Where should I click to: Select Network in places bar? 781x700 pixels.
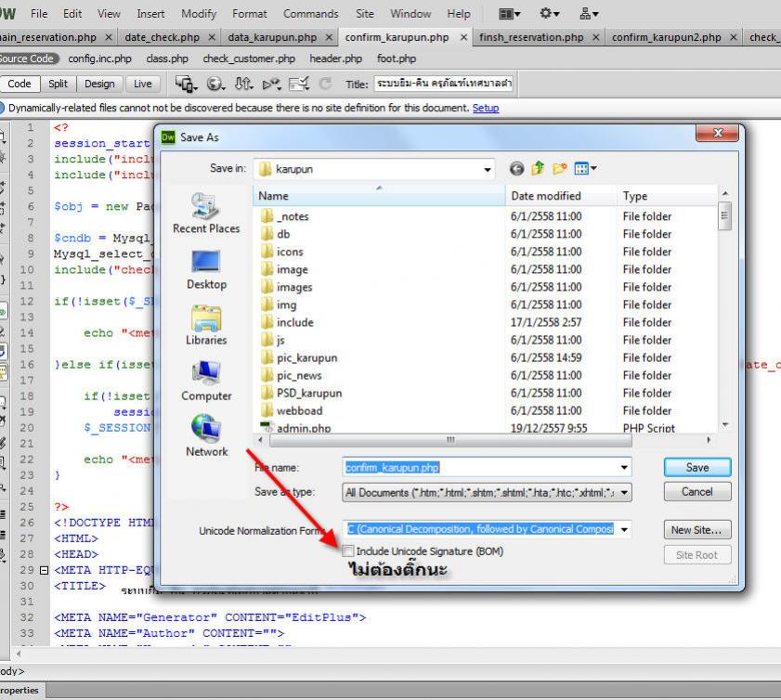[206, 436]
